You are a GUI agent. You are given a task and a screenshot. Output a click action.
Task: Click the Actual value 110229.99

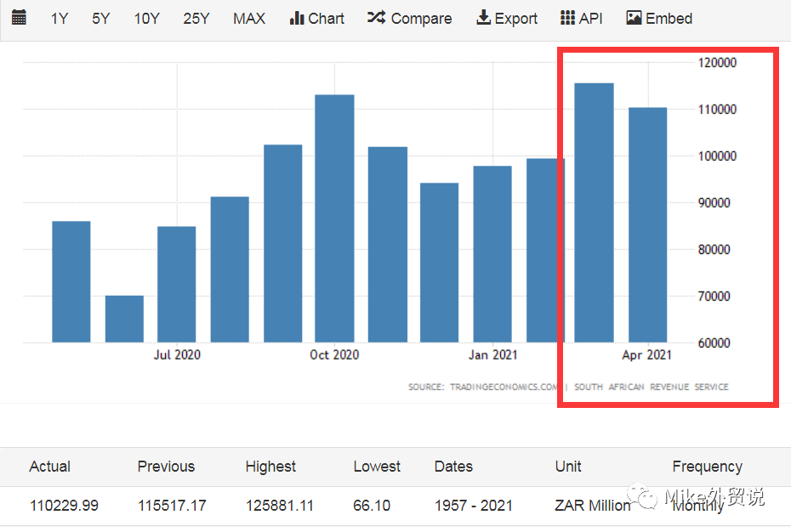pos(64,506)
